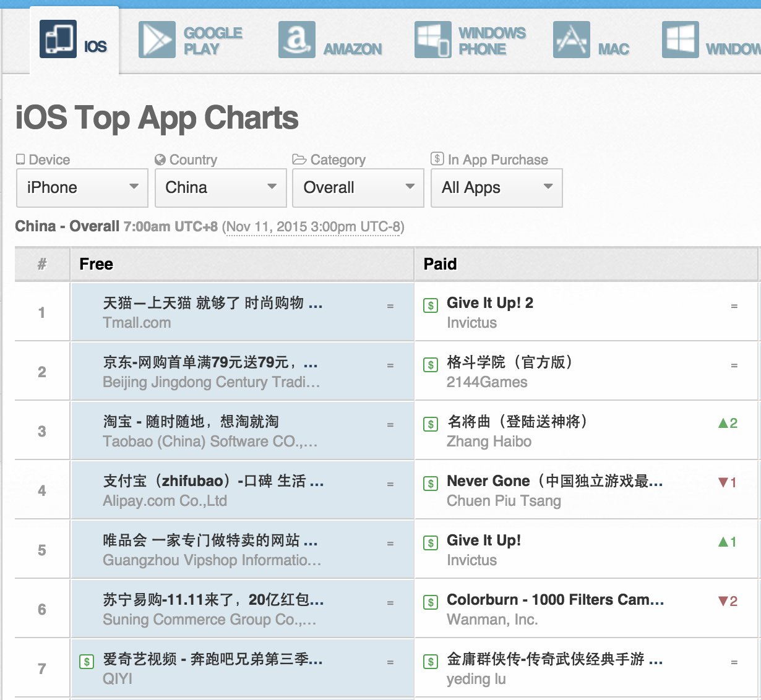Click publisher name QIYI
The width and height of the screenshot is (761, 700).
tap(118, 679)
